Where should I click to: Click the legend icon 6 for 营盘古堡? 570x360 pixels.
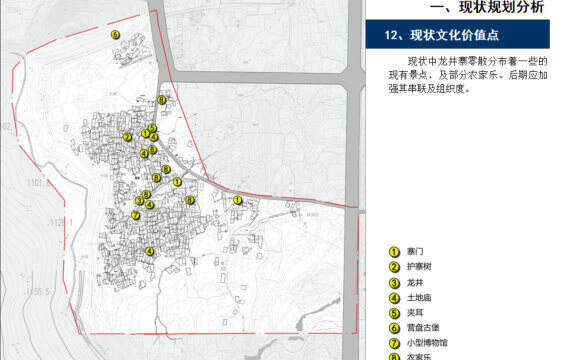pyautogui.click(x=394, y=328)
